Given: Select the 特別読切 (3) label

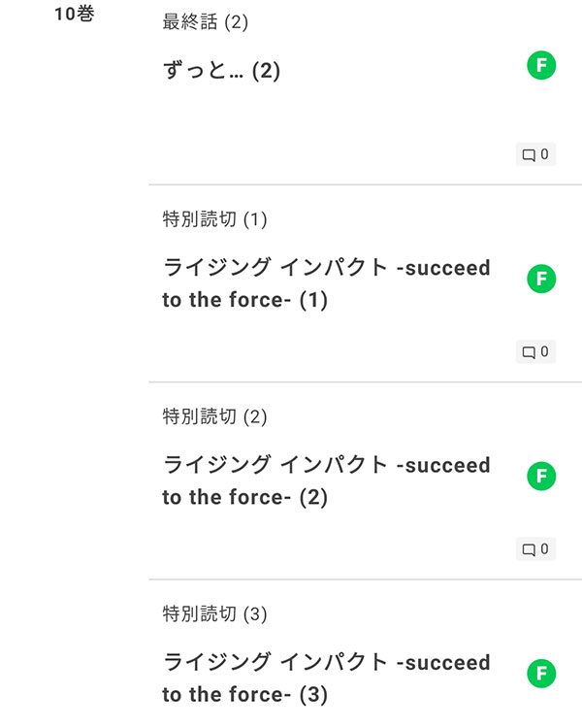Looking at the screenshot, I should tap(215, 613).
